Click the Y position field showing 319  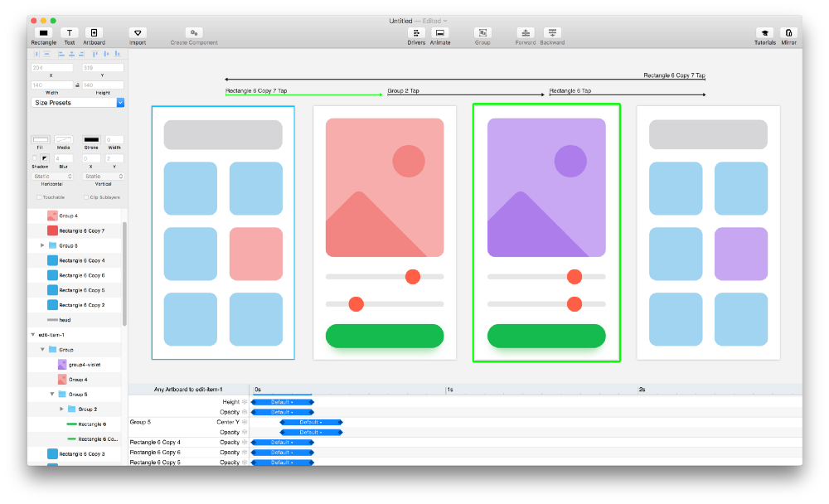[x=103, y=68]
